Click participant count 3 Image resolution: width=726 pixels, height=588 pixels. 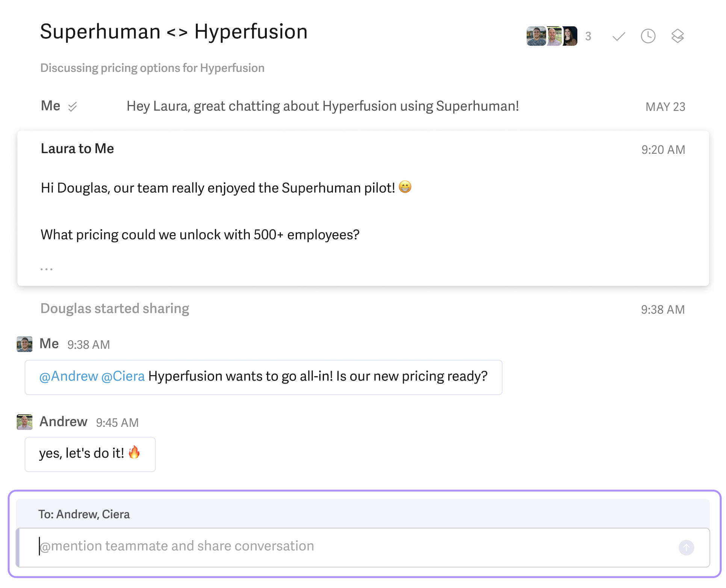[588, 36]
